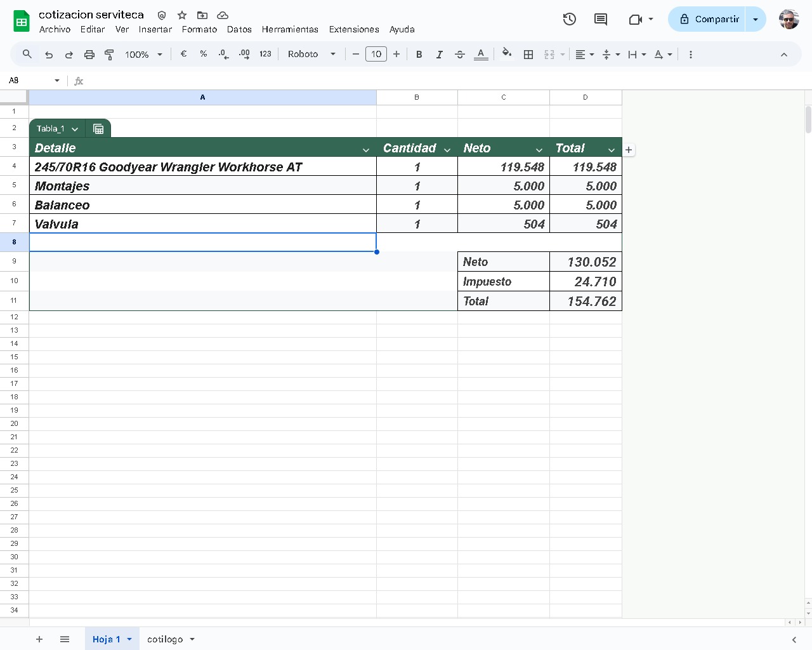This screenshot has width=812, height=650.
Task: Click the merge cells button
Action: 549,55
